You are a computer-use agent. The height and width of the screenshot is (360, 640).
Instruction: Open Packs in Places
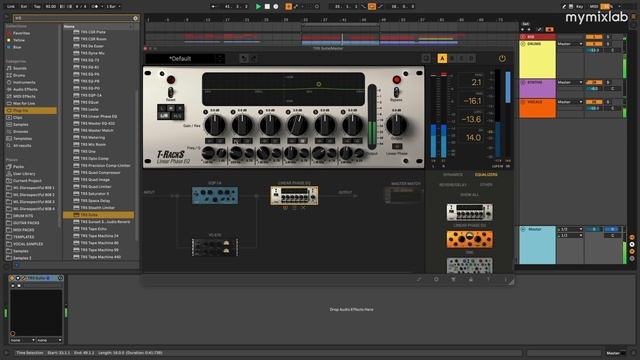pos(18,167)
